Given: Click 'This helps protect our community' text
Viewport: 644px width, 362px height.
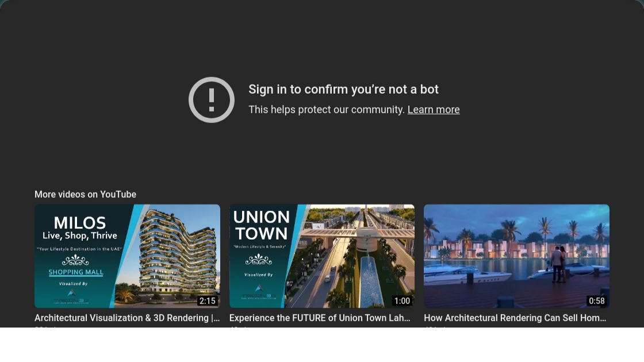Looking at the screenshot, I should point(327,110).
